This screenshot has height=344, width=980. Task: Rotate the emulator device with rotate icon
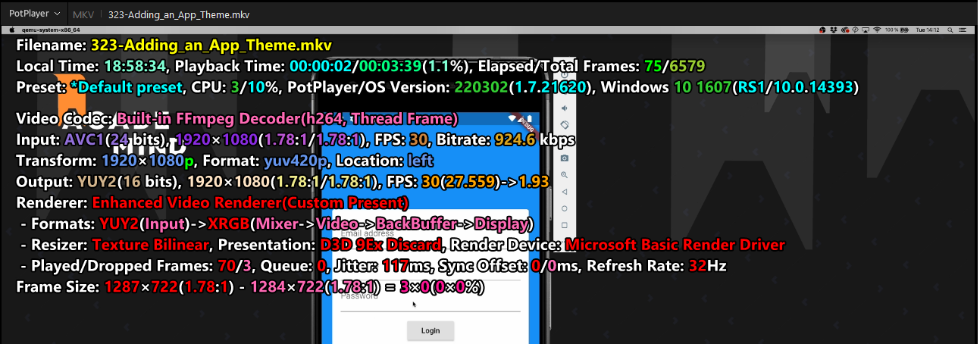[x=565, y=124]
